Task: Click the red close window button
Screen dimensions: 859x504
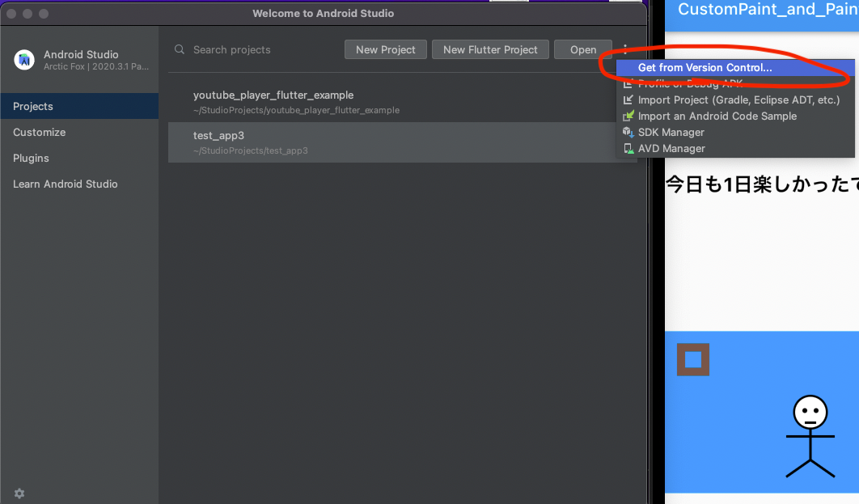Action: click(11, 13)
